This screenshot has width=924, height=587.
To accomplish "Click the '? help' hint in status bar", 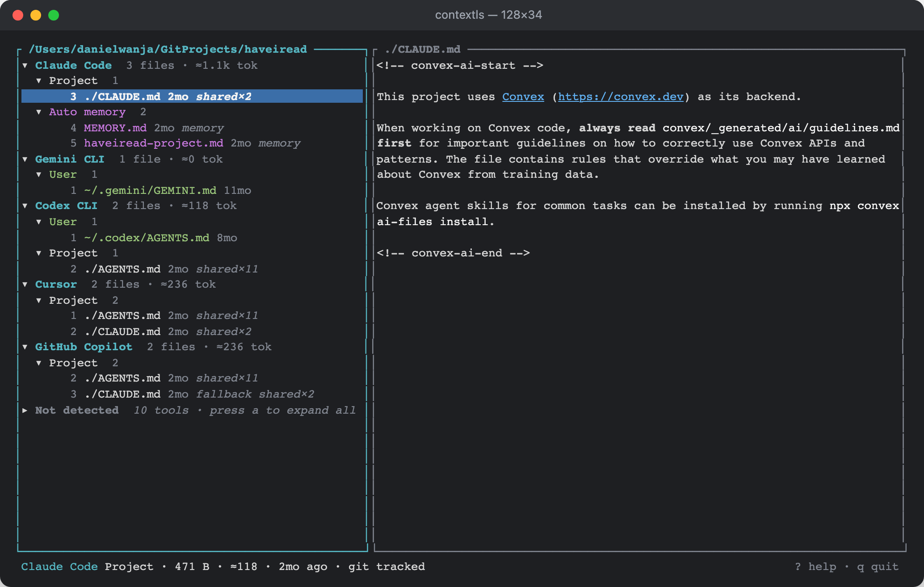I will point(815,567).
